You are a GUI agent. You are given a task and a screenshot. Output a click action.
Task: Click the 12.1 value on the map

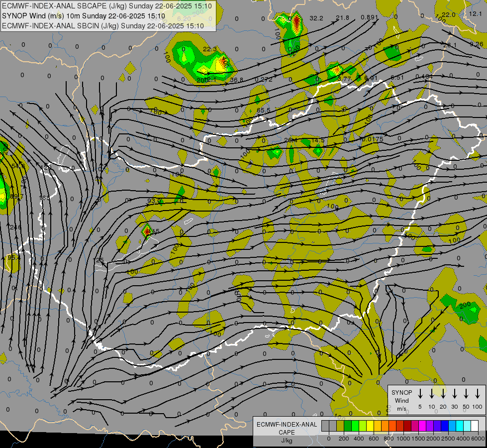(475, 13)
